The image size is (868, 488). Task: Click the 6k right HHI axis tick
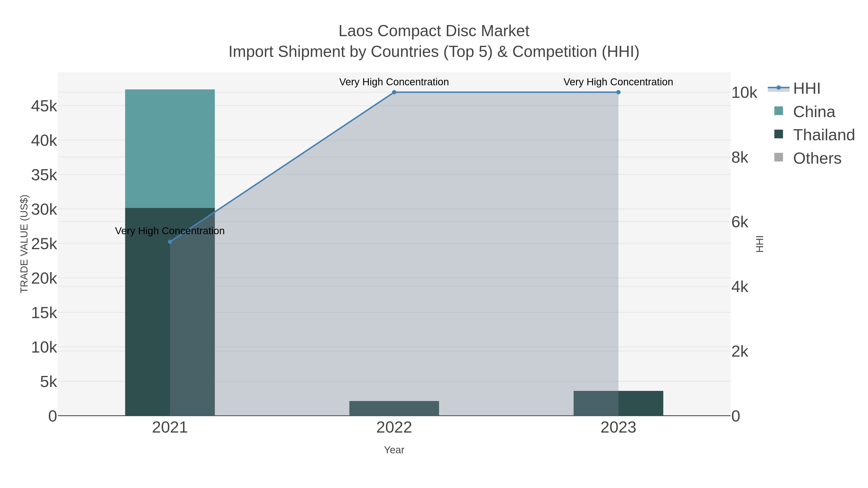[740, 222]
